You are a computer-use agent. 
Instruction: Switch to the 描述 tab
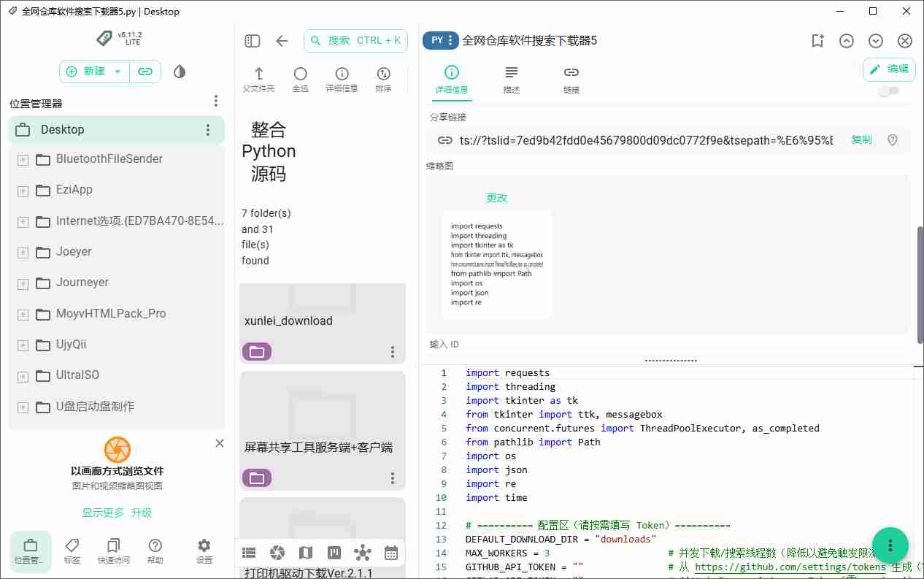[x=512, y=80]
